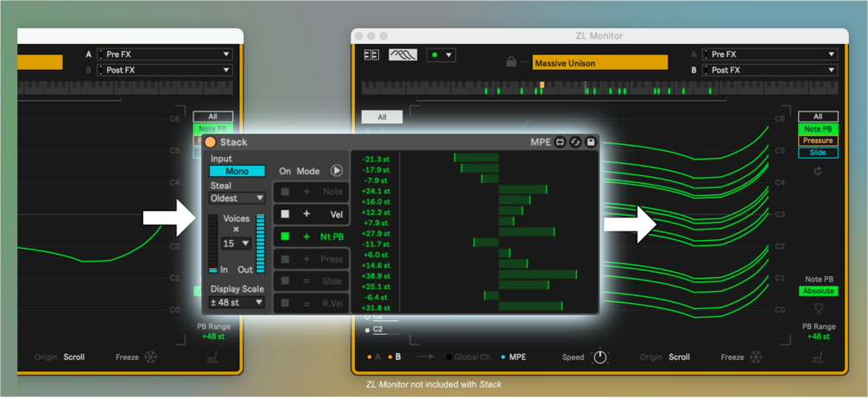Image resolution: width=868 pixels, height=398 pixels.
Task: Click the curves display mode icon in ZL Monitor
Action: coord(403,55)
